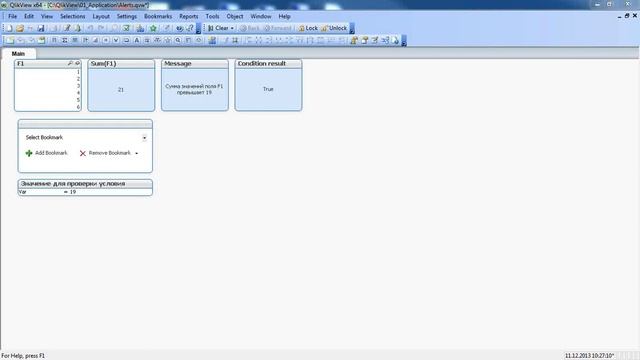
Task: Create a Chart from the design toolbar
Action: click(96, 40)
